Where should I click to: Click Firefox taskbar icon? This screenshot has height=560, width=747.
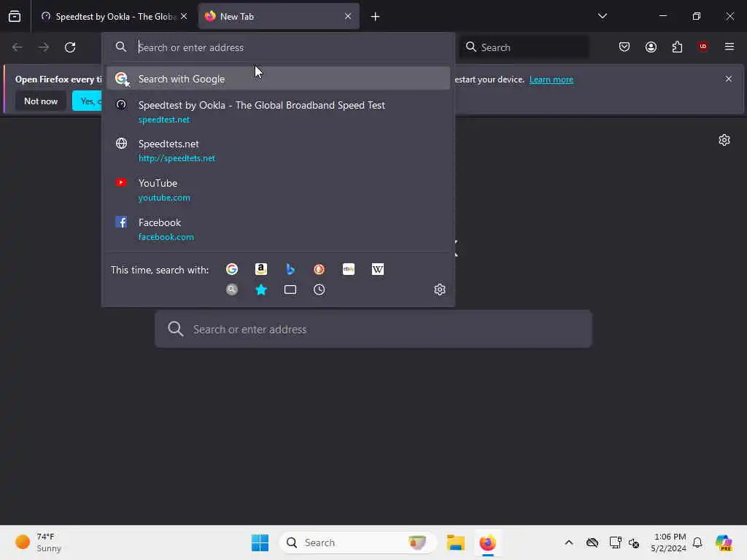tap(487, 542)
